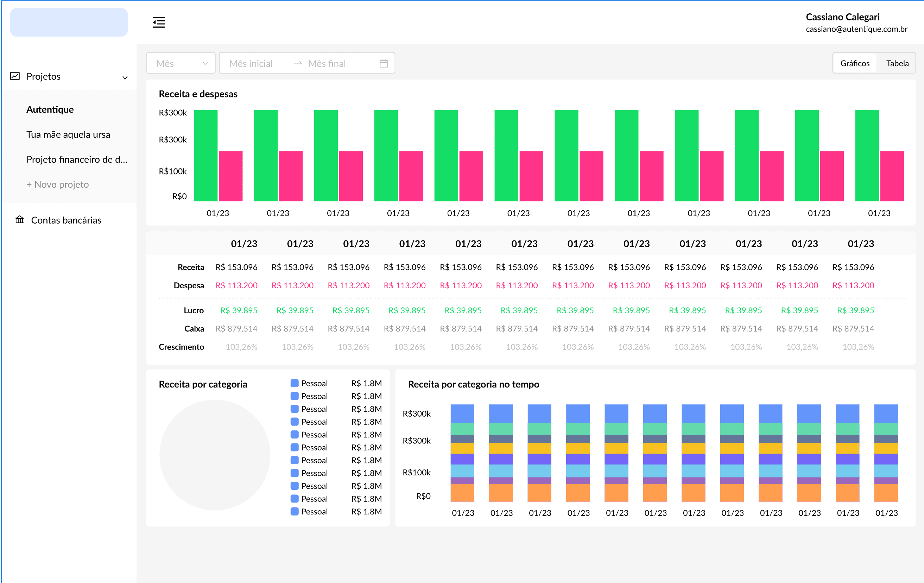The width and height of the screenshot is (924, 583).
Task: Select the Gráficos view
Action: coord(855,63)
